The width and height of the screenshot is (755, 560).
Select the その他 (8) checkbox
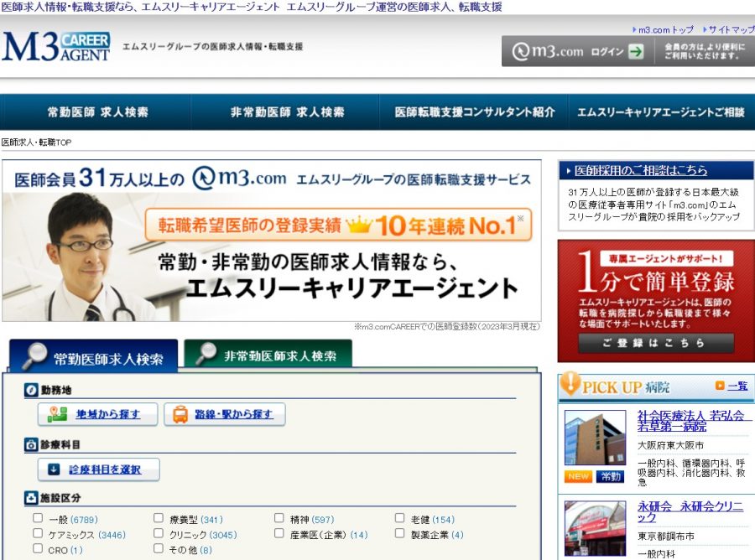click(x=158, y=548)
